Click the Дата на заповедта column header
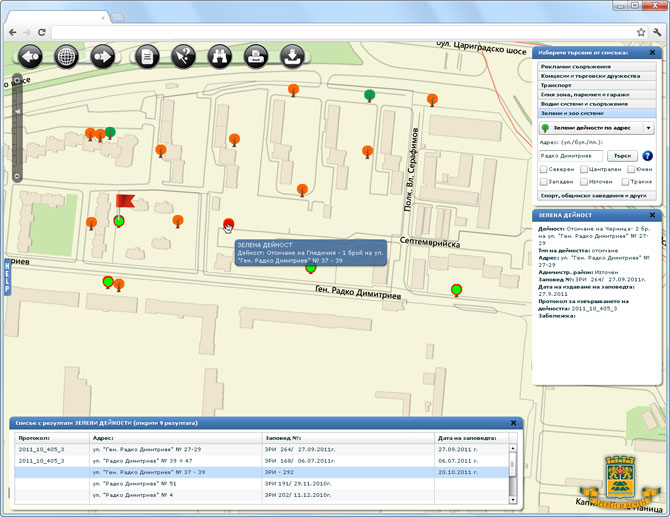 click(472, 438)
